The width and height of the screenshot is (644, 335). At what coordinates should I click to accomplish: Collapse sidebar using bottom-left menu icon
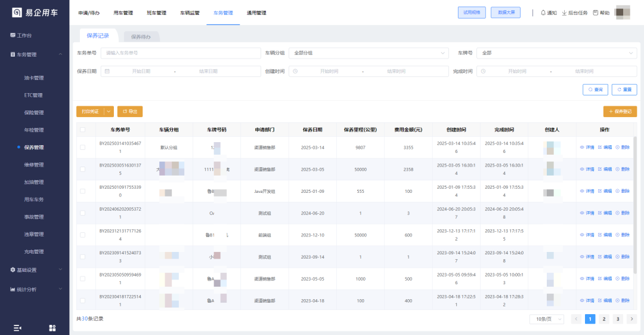(x=17, y=327)
